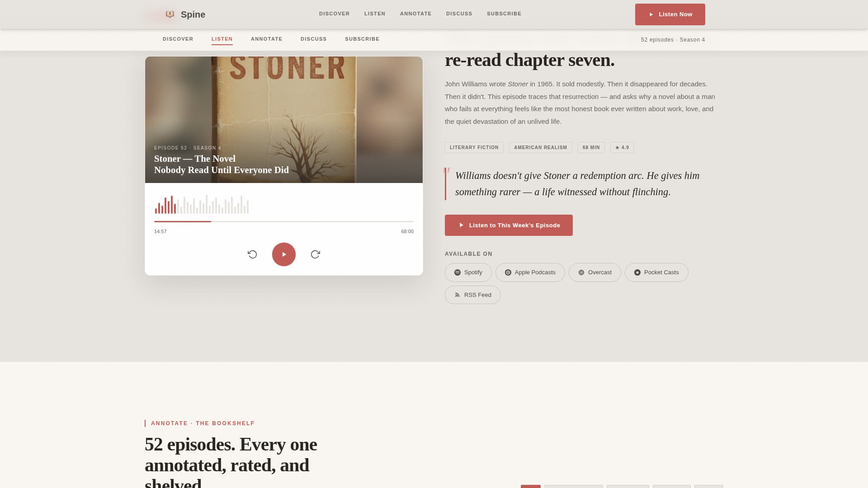
Task: Open Annotate in top header nav
Action: tap(416, 14)
